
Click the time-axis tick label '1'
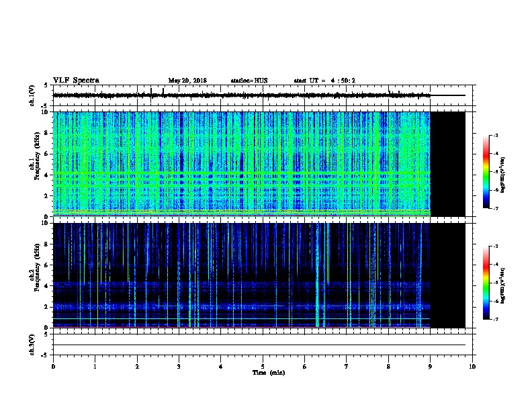(x=95, y=367)
